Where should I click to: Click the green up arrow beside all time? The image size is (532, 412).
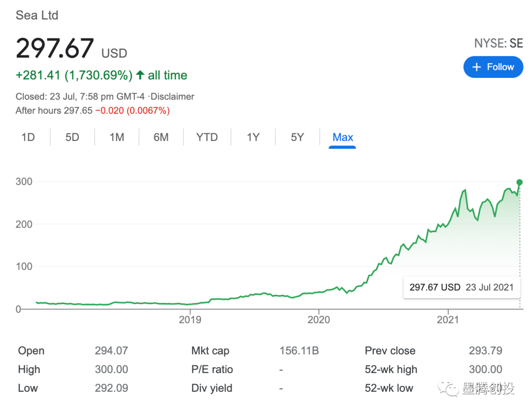click(x=140, y=75)
